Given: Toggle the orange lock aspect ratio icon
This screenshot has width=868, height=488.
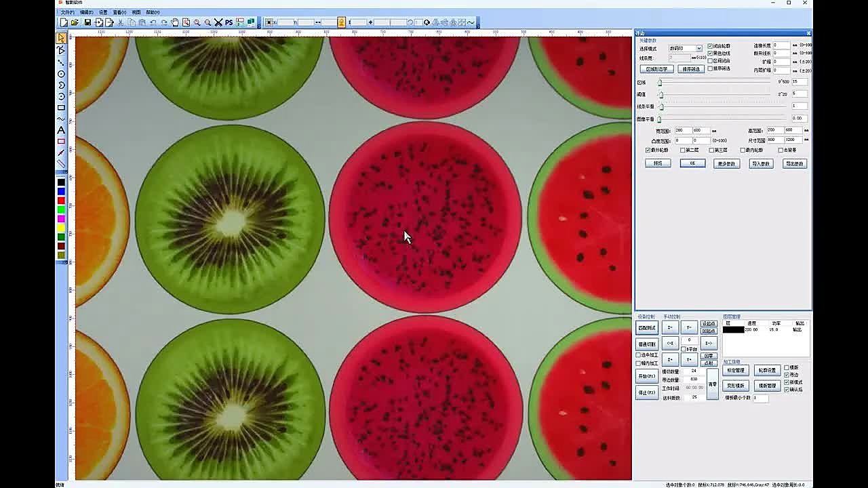Looking at the screenshot, I should coord(341,22).
